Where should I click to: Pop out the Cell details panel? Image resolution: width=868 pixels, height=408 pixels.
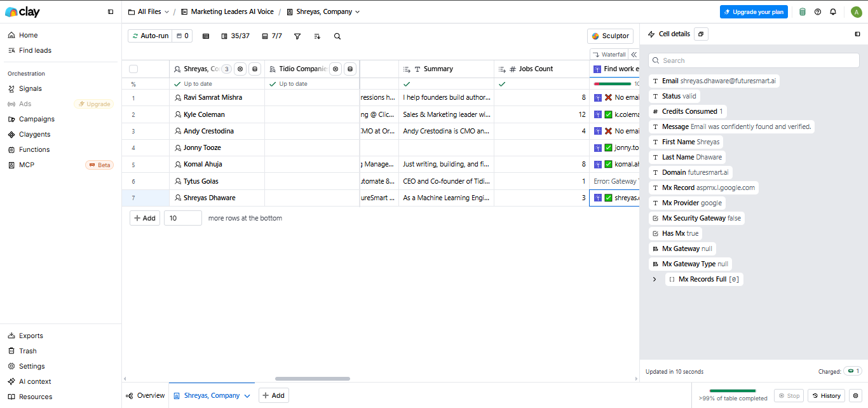[x=701, y=34]
